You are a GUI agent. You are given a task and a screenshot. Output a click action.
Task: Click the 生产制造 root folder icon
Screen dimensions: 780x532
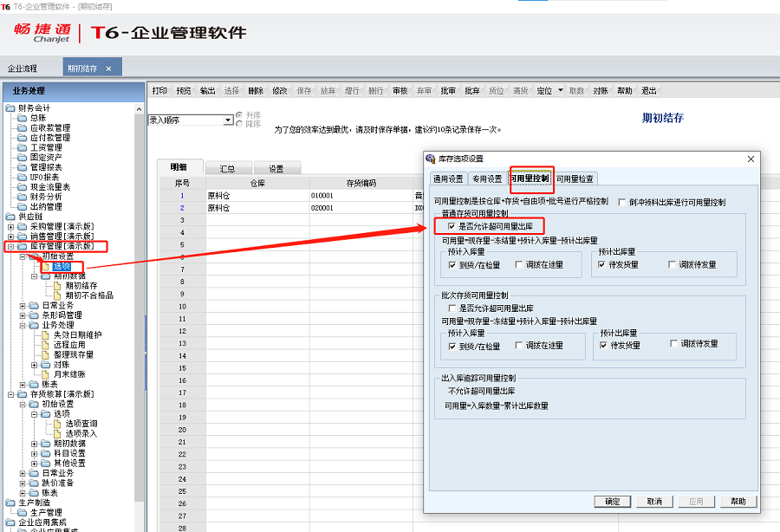tap(10, 503)
